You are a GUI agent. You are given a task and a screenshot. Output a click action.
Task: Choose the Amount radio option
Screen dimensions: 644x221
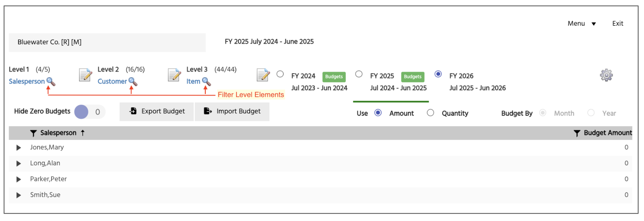click(378, 113)
